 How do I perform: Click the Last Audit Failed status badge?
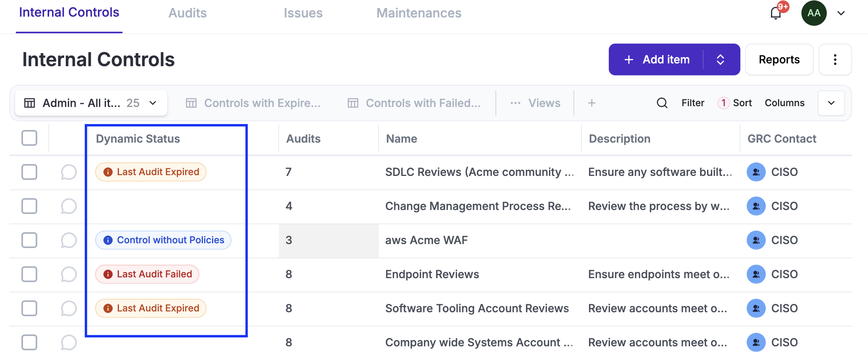147,274
